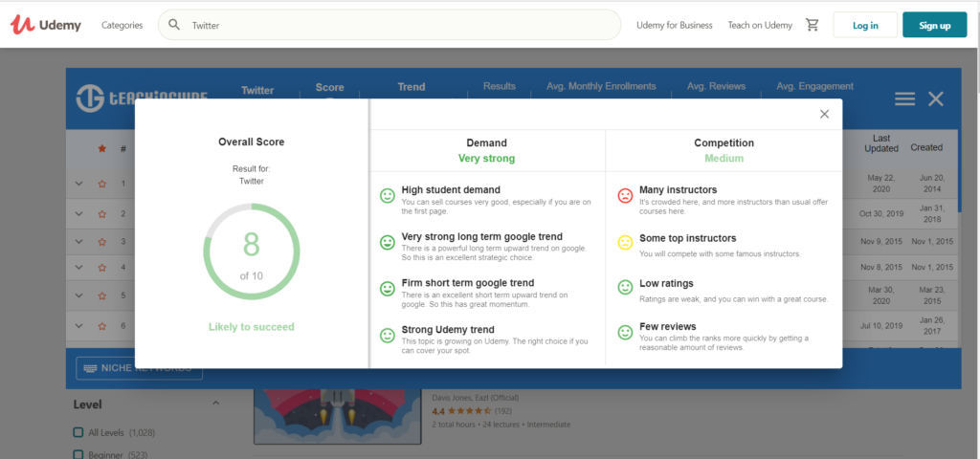Check the Beginner filter
This screenshot has width=980, height=459.
(x=78, y=454)
